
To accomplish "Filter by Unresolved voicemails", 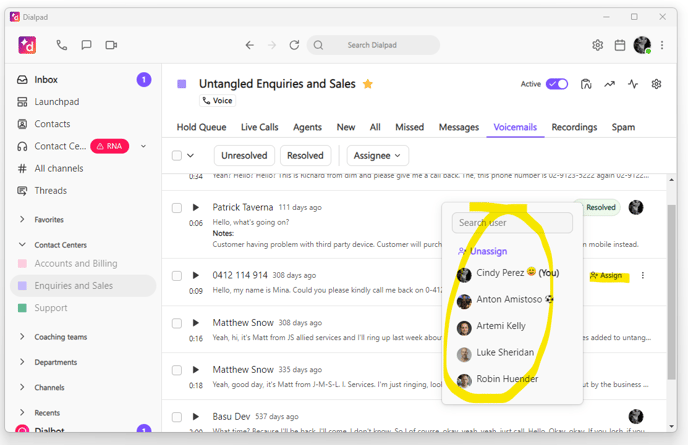I will pyautogui.click(x=244, y=155).
